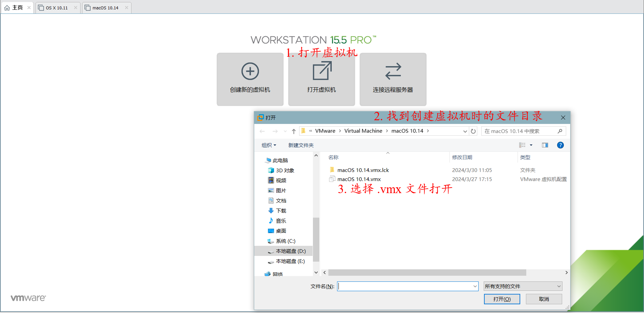Select 图片 in the sidebar
644x313 pixels.
[281, 191]
